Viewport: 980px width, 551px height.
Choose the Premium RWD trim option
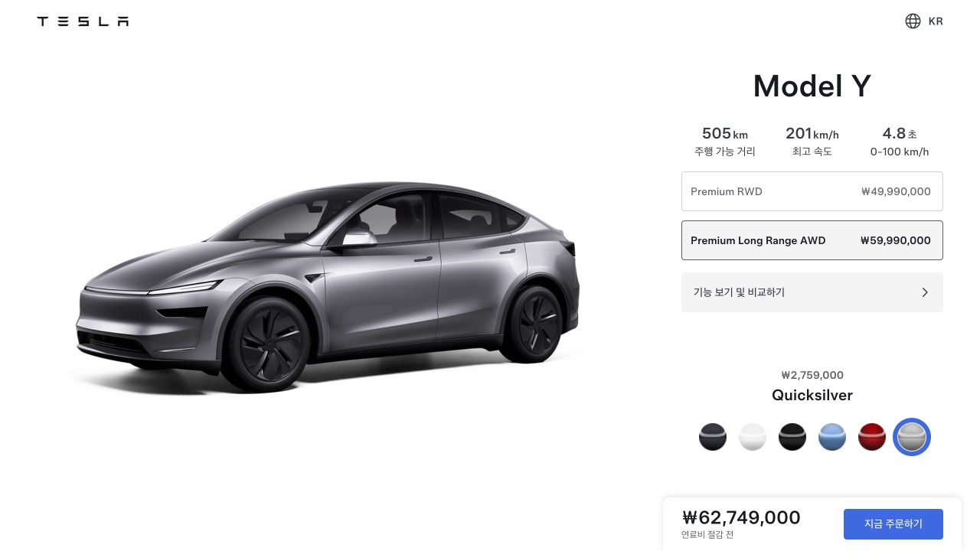pos(812,191)
